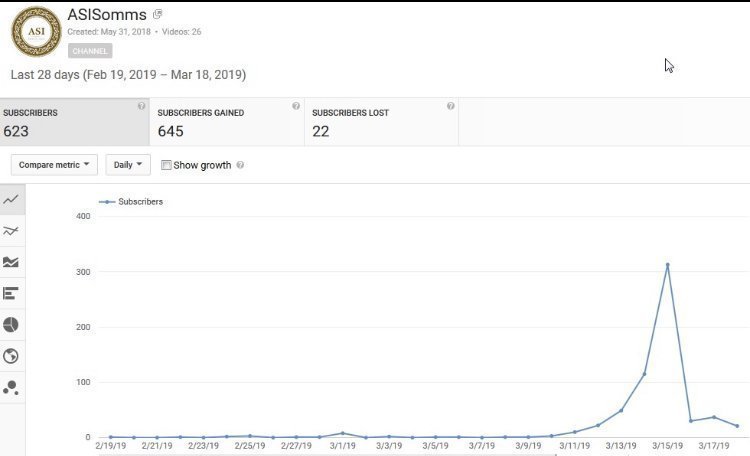Open the external link icon beside ASISomms
Image resolution: width=750 pixels, height=456 pixels.
157,14
